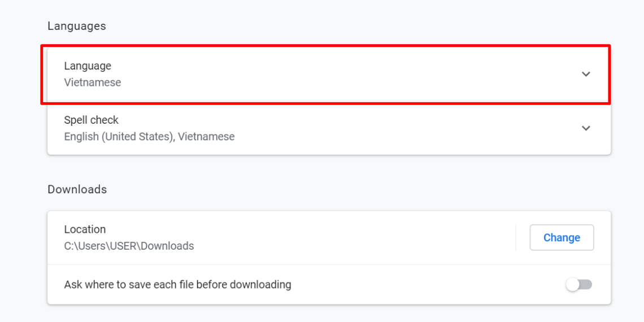Enable Ask where to save each file toggle

pyautogui.click(x=579, y=285)
